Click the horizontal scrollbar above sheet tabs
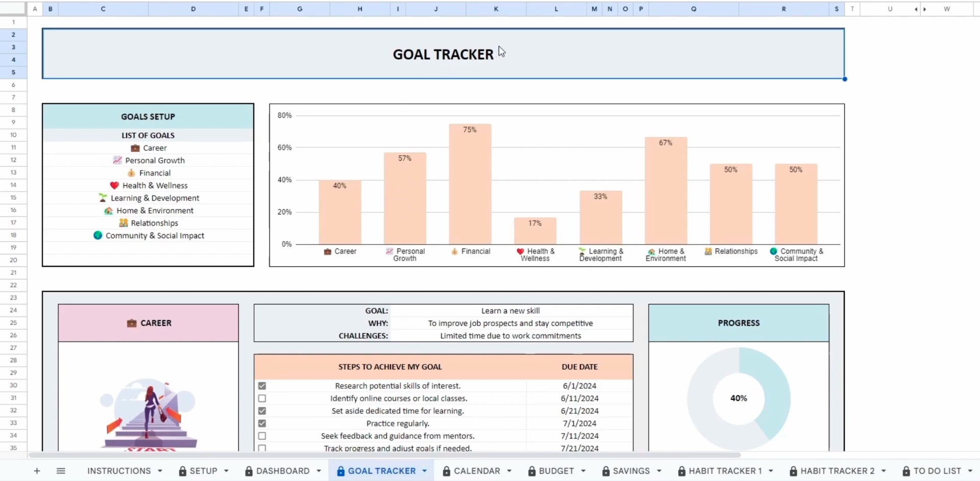The image size is (980, 481). coord(384,454)
